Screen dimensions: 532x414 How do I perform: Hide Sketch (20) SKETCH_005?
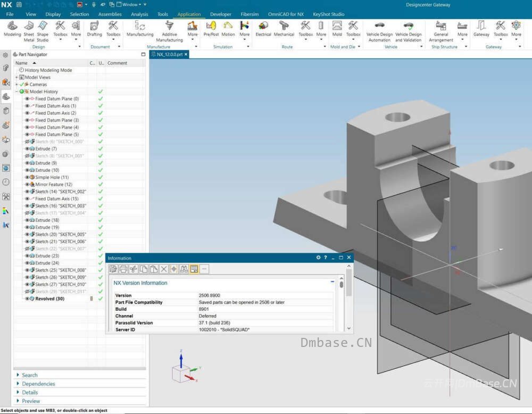(27, 235)
